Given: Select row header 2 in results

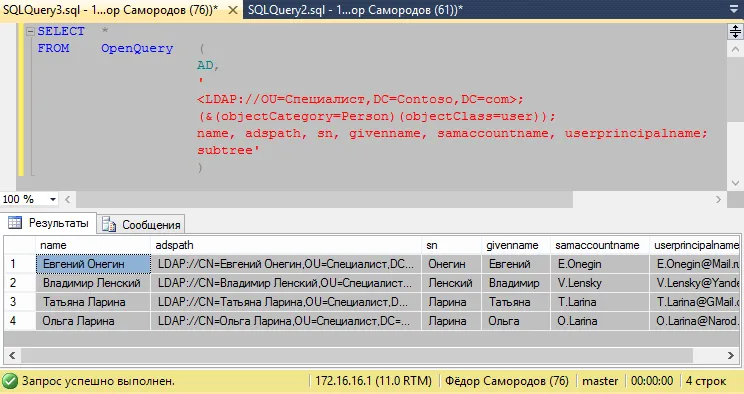Looking at the screenshot, I should [20, 283].
